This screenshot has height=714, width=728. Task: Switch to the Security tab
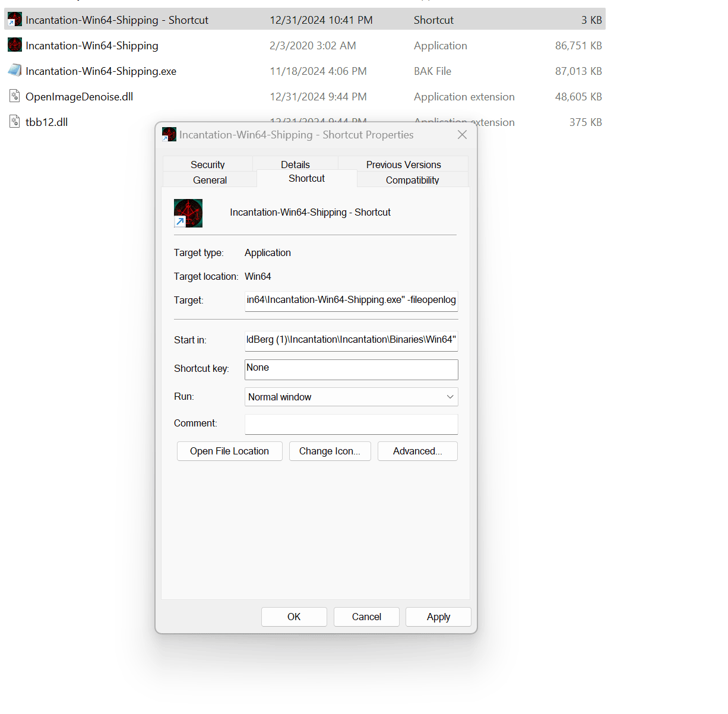pyautogui.click(x=207, y=165)
